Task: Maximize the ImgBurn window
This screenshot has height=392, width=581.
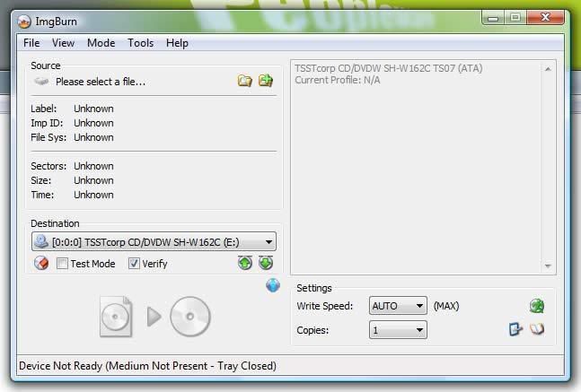Action: pyautogui.click(x=515, y=17)
